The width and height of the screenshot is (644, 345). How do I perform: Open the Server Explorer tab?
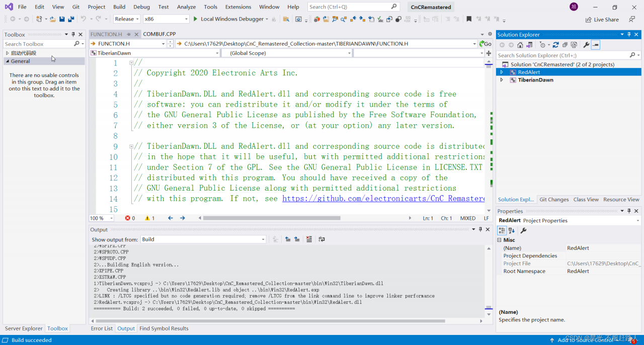point(24,328)
